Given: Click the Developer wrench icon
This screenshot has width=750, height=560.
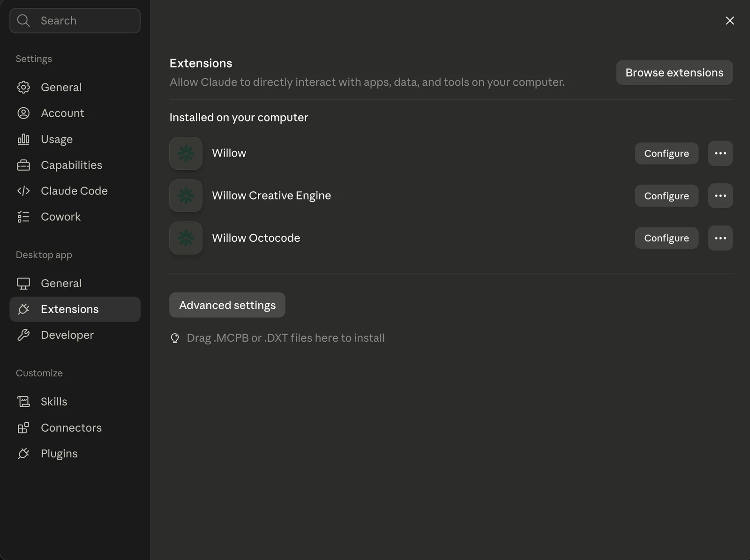Looking at the screenshot, I should coord(23,335).
